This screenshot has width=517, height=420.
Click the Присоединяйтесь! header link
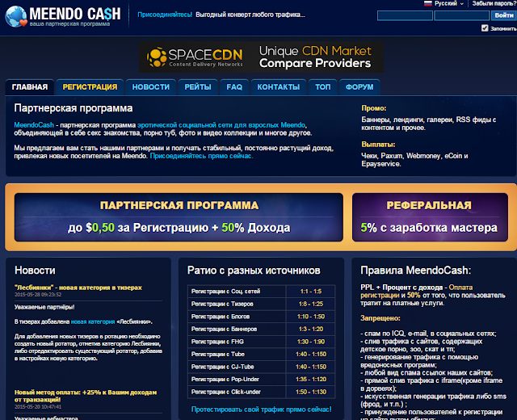[165, 15]
